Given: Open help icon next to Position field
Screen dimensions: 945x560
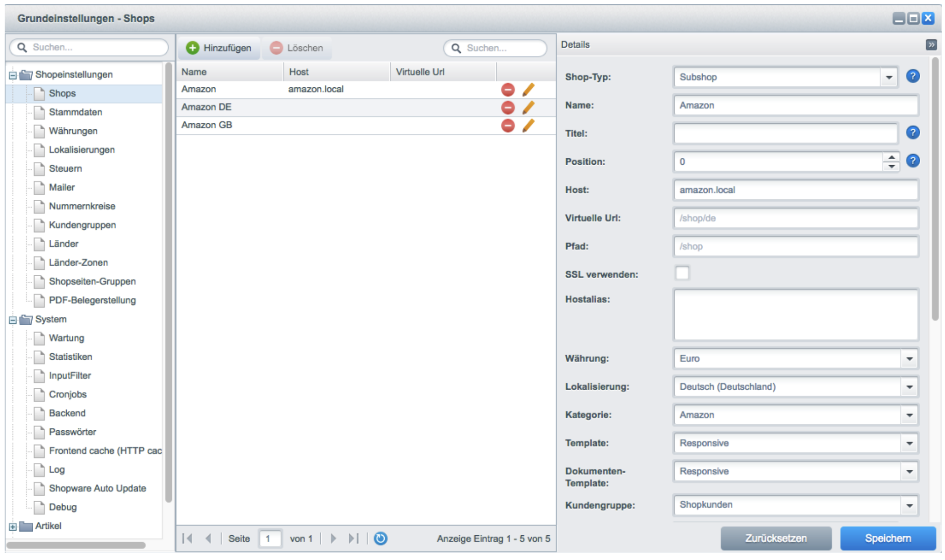Looking at the screenshot, I should tap(913, 161).
